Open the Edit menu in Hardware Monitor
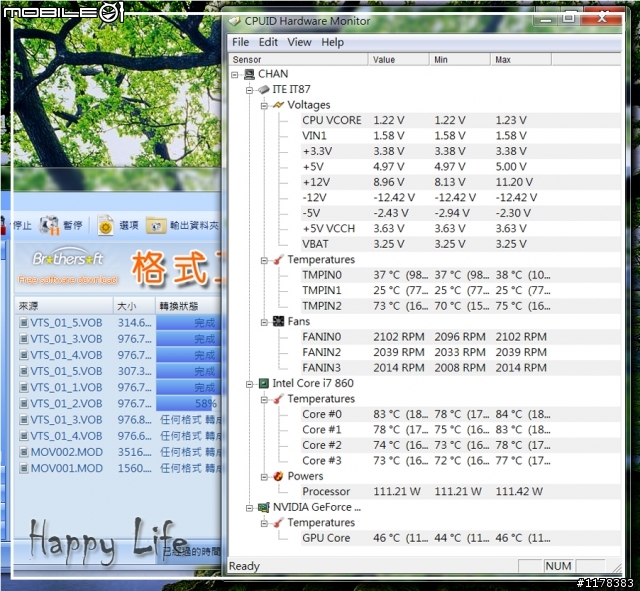 coord(268,42)
